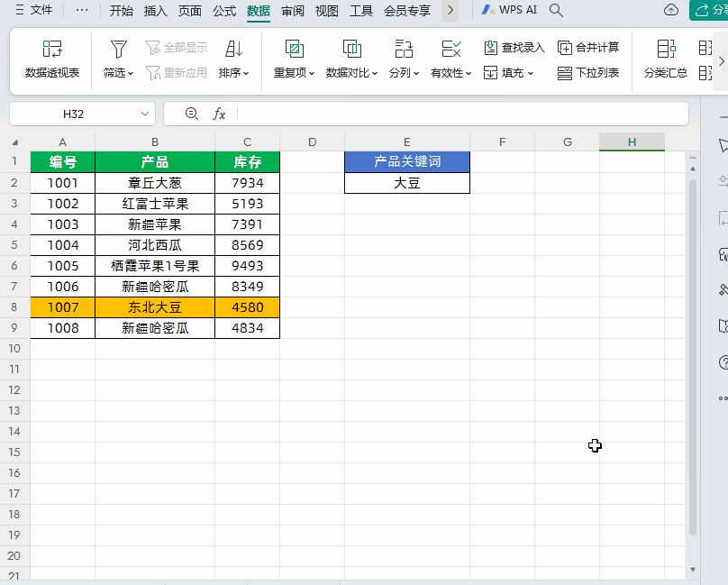The height and width of the screenshot is (585, 728).
Task: Open the 文件 menu
Action: (33, 10)
